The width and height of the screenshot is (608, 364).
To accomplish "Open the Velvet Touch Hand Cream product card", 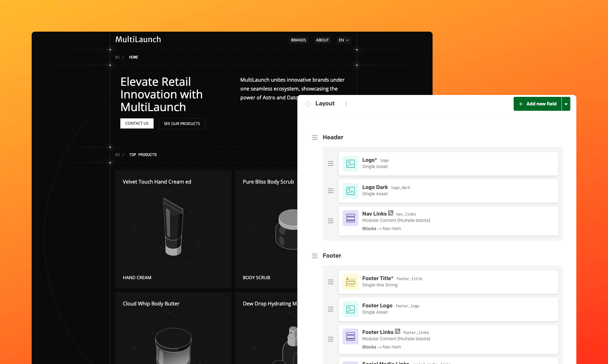I will [173, 229].
